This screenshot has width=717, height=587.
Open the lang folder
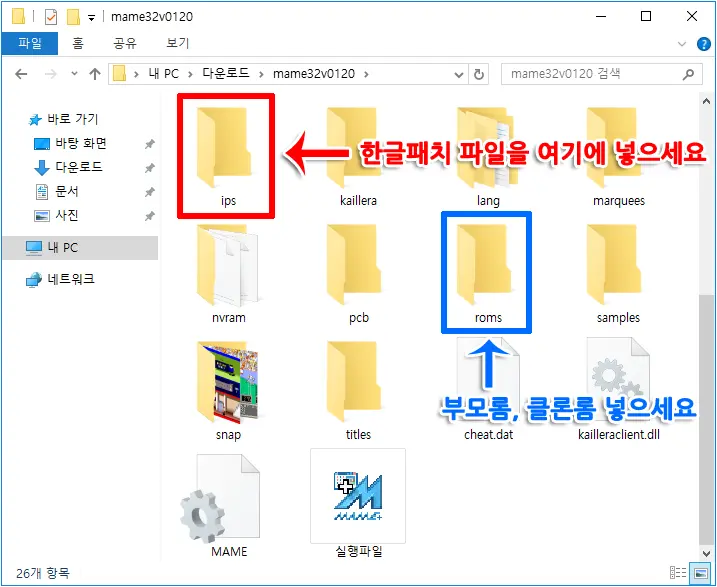488,155
